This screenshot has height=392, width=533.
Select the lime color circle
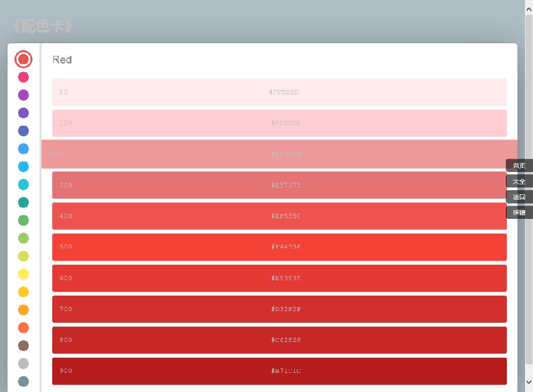pyautogui.click(x=23, y=256)
